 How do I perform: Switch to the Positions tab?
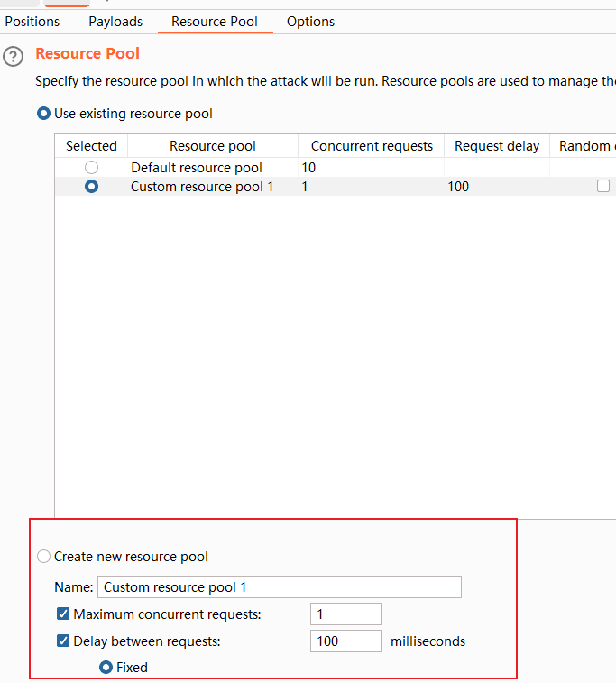[32, 22]
